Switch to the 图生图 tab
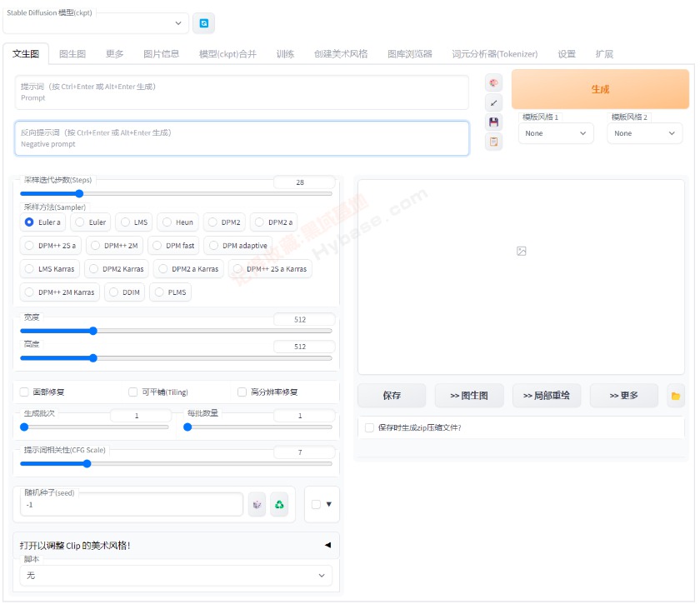 [x=72, y=53]
